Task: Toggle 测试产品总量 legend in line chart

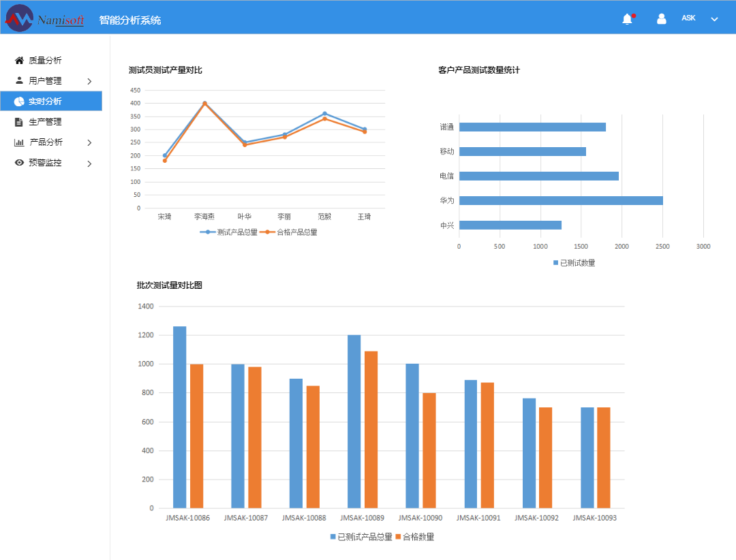Action: click(229, 232)
